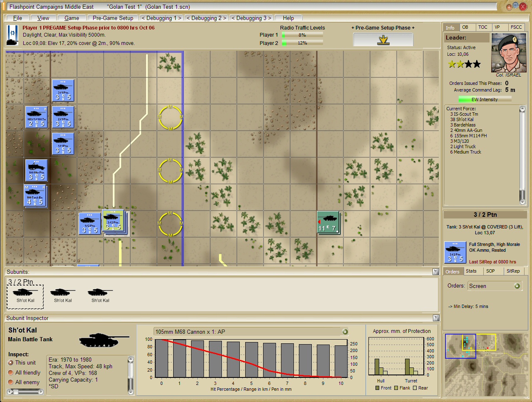Switch to the TOC tab
This screenshot has width=532, height=402.
click(x=483, y=27)
